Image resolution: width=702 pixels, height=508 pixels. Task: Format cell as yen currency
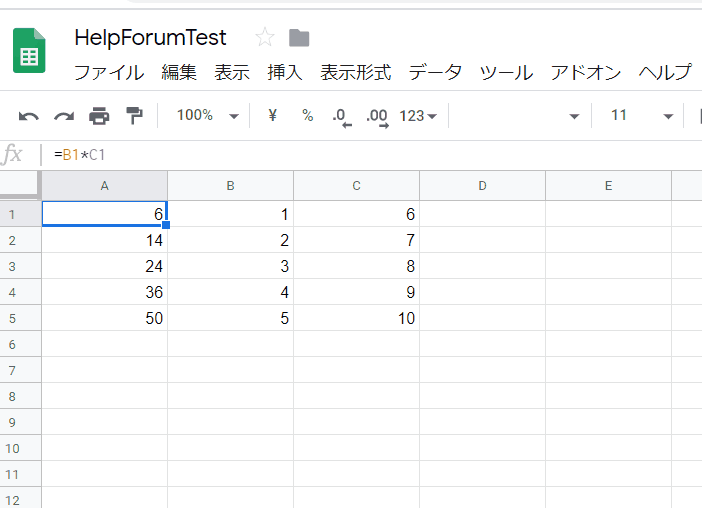coord(272,115)
